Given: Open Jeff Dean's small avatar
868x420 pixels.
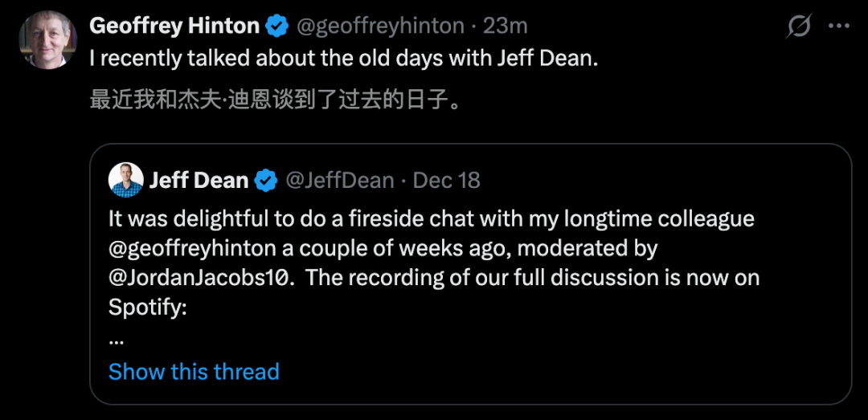Looking at the screenshot, I should 125,180.
